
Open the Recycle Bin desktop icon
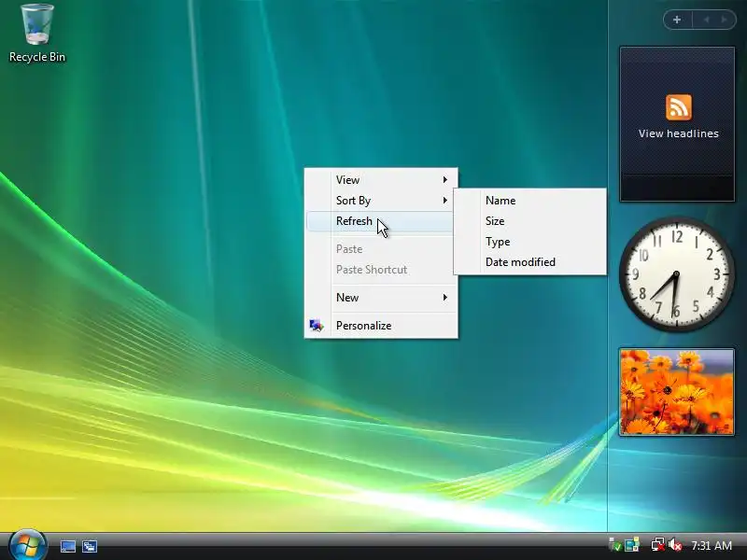(x=37, y=34)
